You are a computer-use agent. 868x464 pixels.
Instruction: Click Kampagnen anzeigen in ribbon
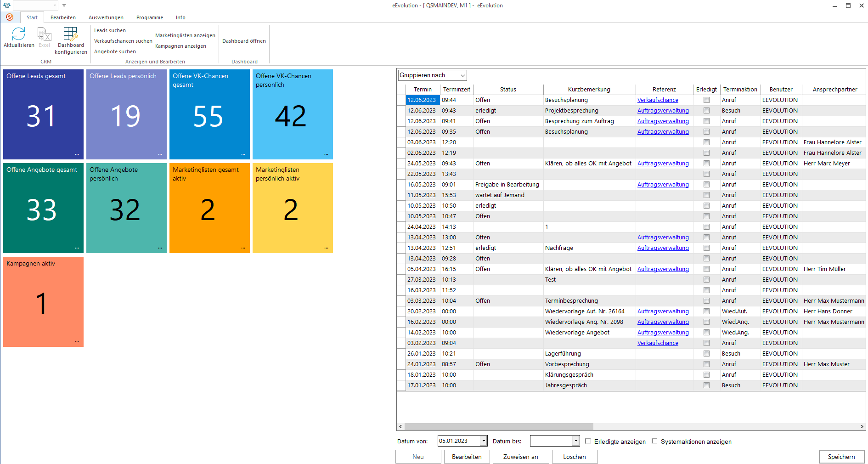[x=180, y=46]
